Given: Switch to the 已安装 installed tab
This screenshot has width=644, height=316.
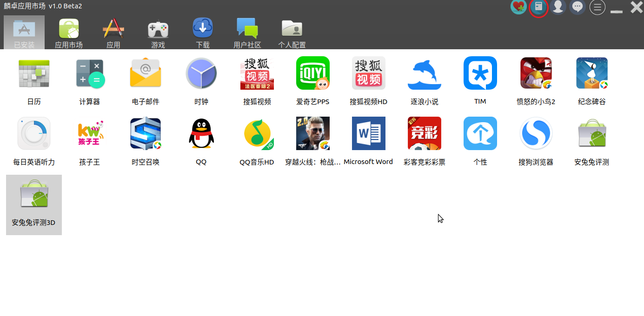Looking at the screenshot, I should point(24,33).
